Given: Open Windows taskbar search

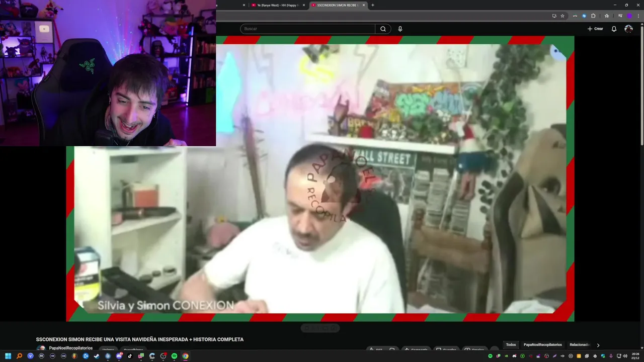Looking at the screenshot, I should pos(19,356).
